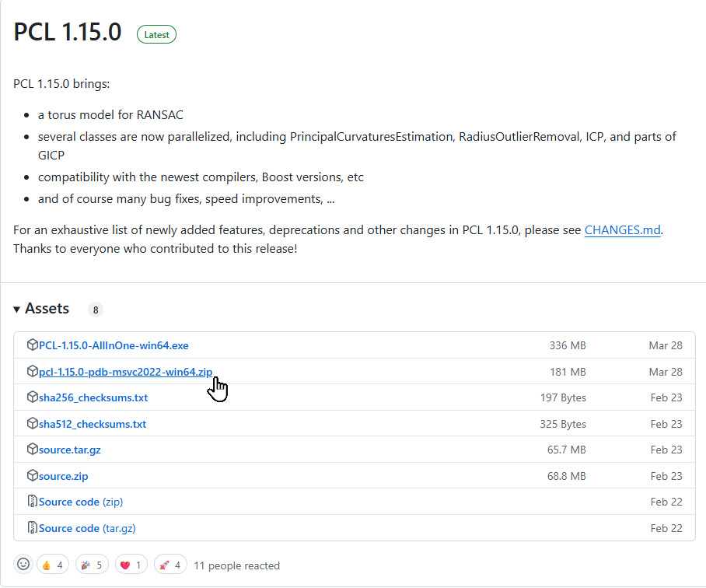
Task: Click the package icon beside PCL-1.15.0-AllInOne-win64.exe
Action: tap(32, 345)
